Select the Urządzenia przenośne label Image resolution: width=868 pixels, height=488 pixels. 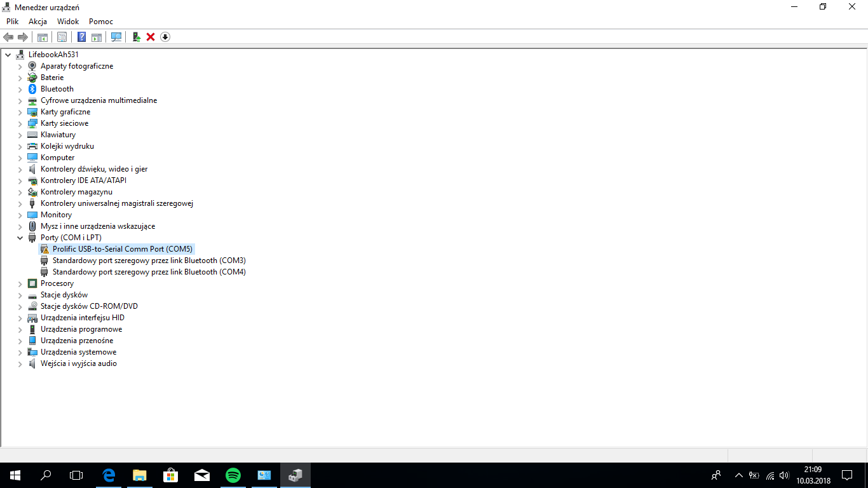tap(77, 341)
